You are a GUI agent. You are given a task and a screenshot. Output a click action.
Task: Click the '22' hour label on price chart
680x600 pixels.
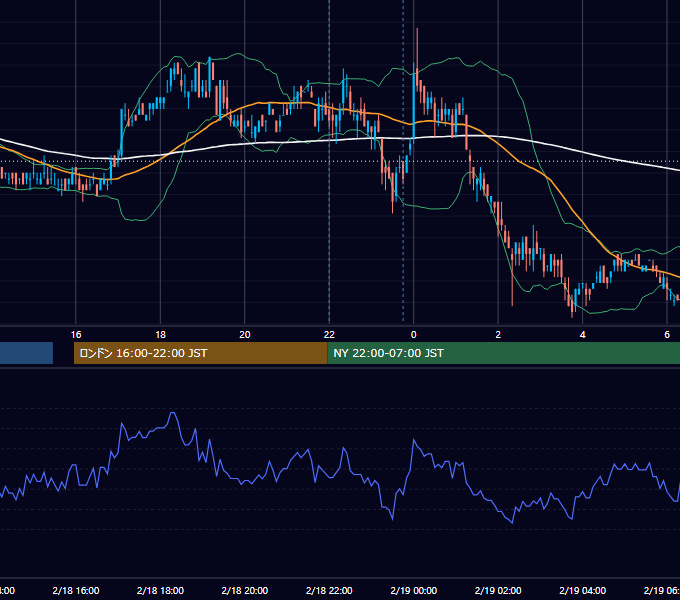pyautogui.click(x=329, y=334)
